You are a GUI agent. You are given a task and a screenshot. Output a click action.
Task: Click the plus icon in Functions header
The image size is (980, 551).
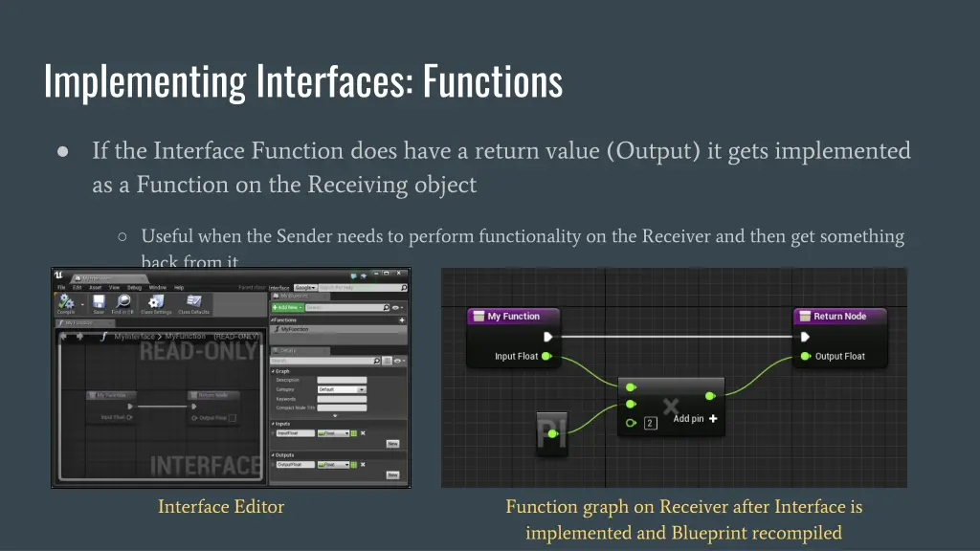(x=402, y=320)
